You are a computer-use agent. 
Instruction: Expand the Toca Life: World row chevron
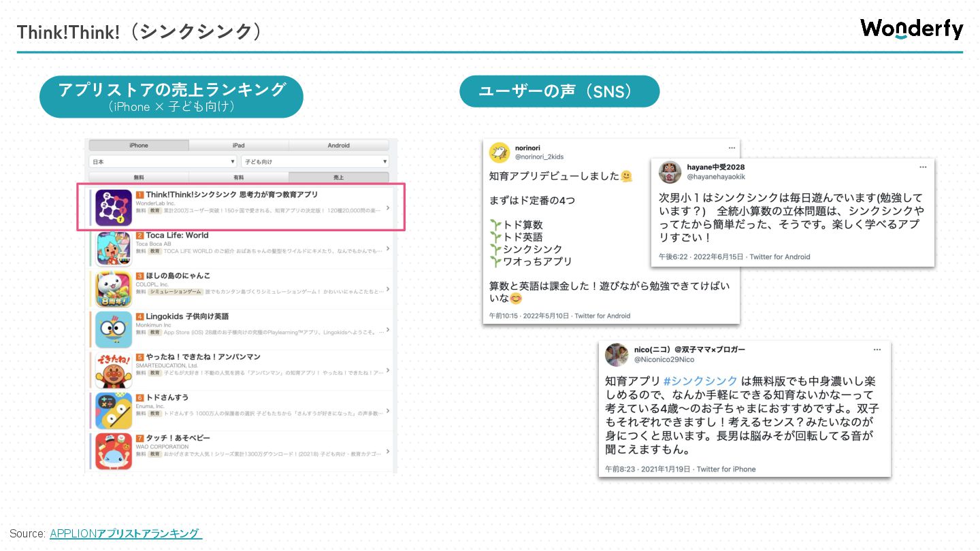388,248
